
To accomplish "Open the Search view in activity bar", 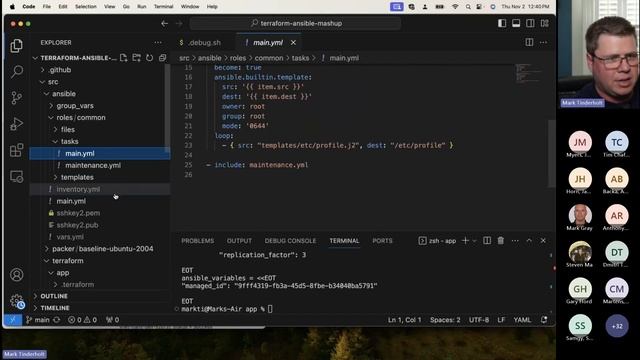I will coord(16,71).
